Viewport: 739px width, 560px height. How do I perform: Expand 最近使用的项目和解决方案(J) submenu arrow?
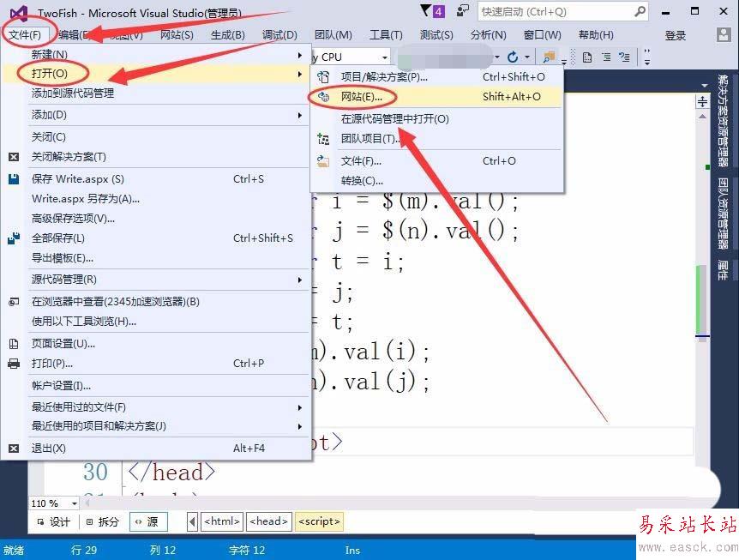[300, 426]
